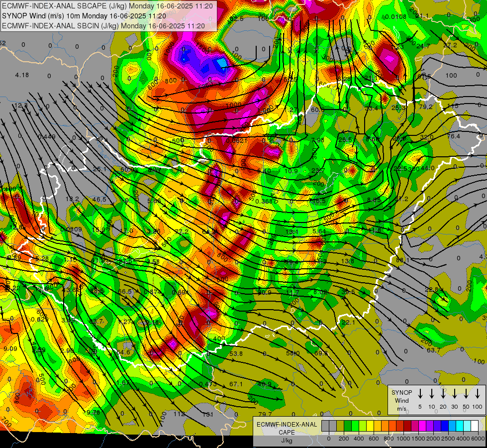
Task: Click the wind arrow above the 10 m/s label
Action: [431, 393]
